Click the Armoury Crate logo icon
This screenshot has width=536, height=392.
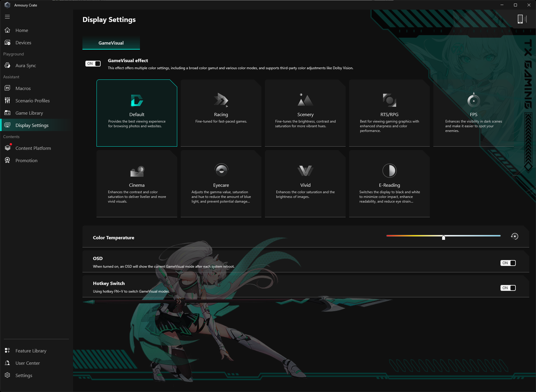coord(7,5)
